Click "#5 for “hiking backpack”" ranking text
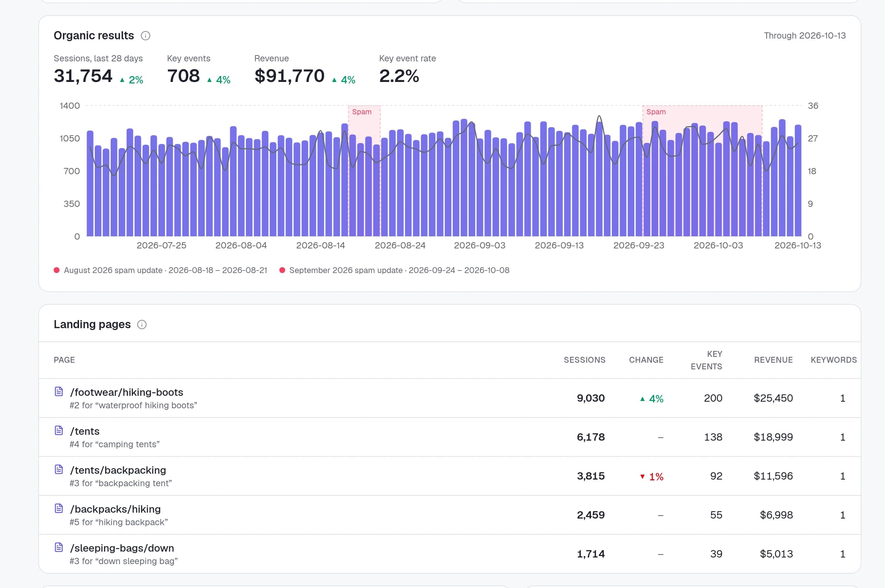Screen dimensions: 885x588 point(118,522)
